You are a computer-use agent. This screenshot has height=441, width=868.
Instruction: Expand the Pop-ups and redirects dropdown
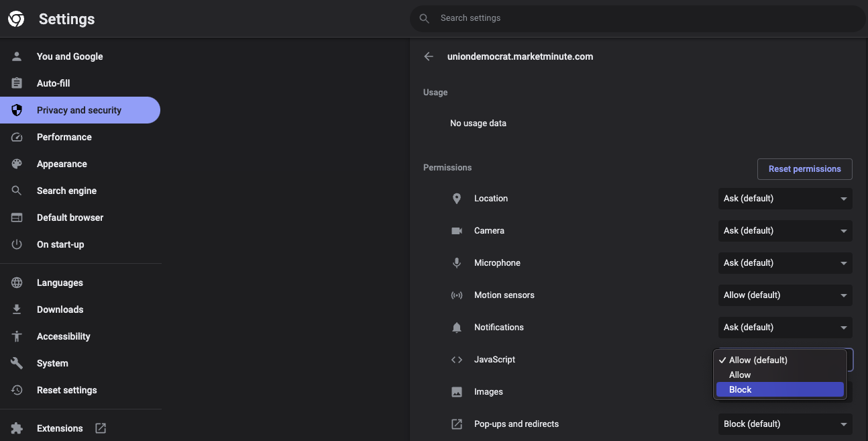[x=785, y=424]
